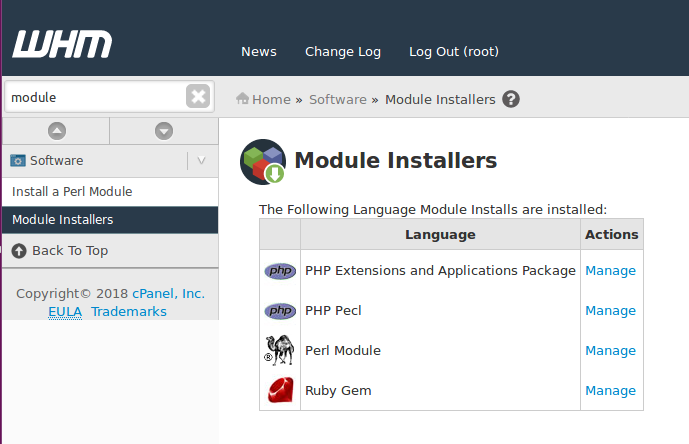This screenshot has width=689, height=444.
Task: Click the Ruby Gem red gem icon
Action: pos(280,390)
